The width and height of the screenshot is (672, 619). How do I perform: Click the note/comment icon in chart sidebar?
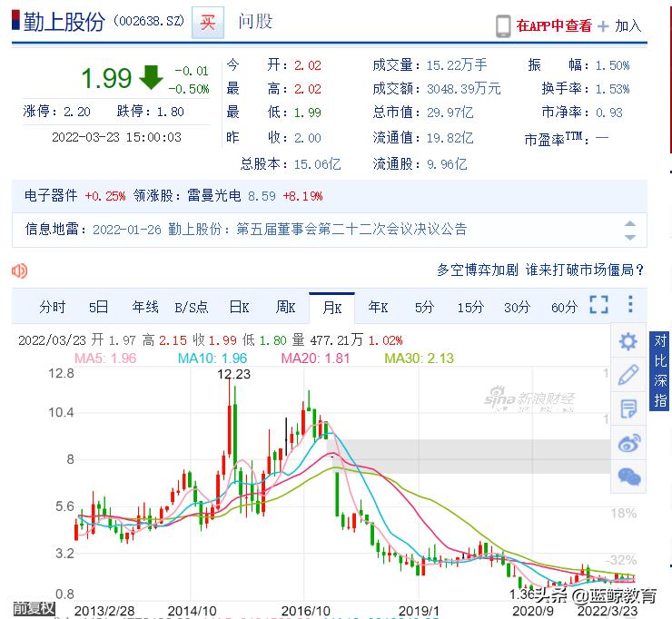pyautogui.click(x=628, y=408)
